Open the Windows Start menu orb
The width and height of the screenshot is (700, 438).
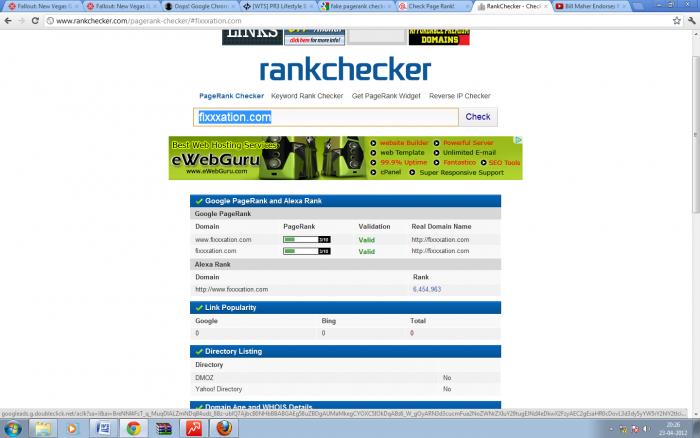12,429
